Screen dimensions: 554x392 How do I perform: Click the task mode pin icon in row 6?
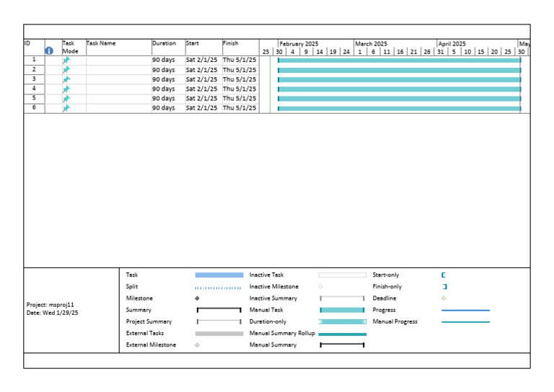pyautogui.click(x=66, y=108)
